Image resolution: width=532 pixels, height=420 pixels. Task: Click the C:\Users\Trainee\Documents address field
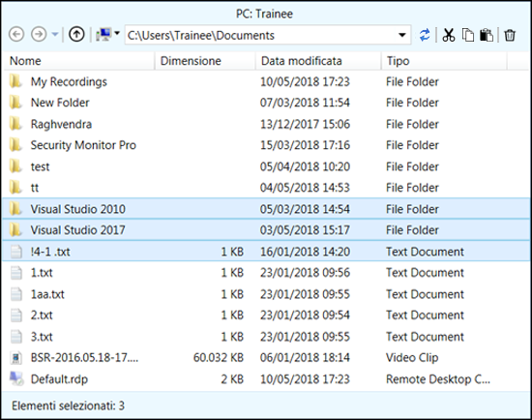260,35
